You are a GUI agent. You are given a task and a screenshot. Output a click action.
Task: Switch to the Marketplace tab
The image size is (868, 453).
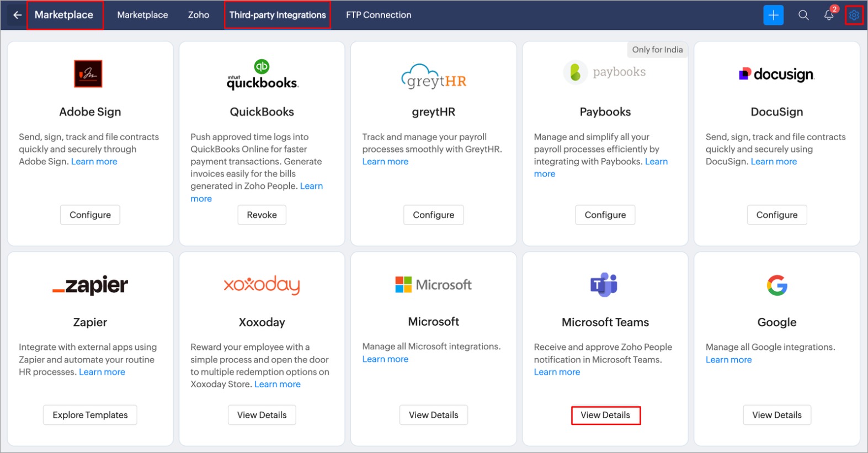tap(142, 15)
